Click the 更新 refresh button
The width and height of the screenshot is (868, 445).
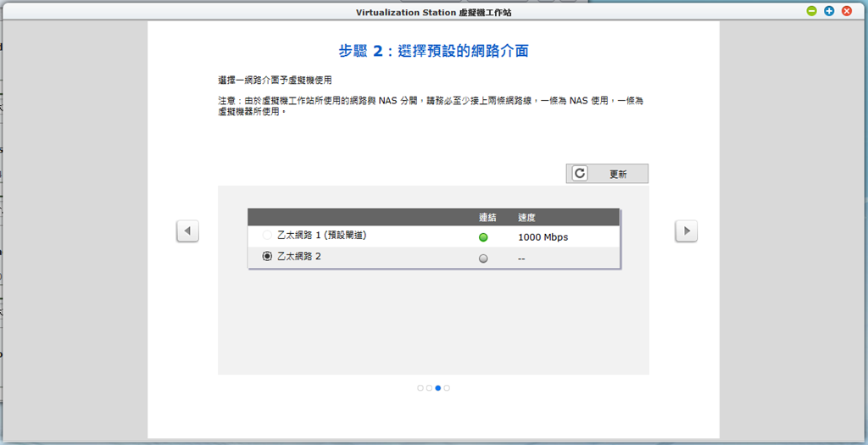coord(607,173)
